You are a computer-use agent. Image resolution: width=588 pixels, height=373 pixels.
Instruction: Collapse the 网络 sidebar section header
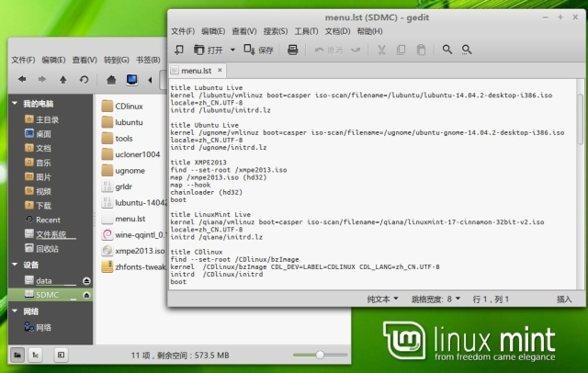point(15,311)
